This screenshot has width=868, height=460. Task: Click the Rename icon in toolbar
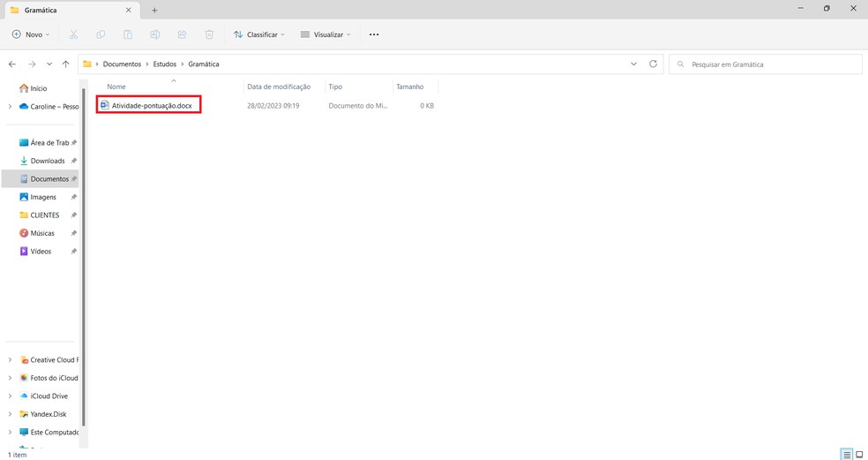155,34
